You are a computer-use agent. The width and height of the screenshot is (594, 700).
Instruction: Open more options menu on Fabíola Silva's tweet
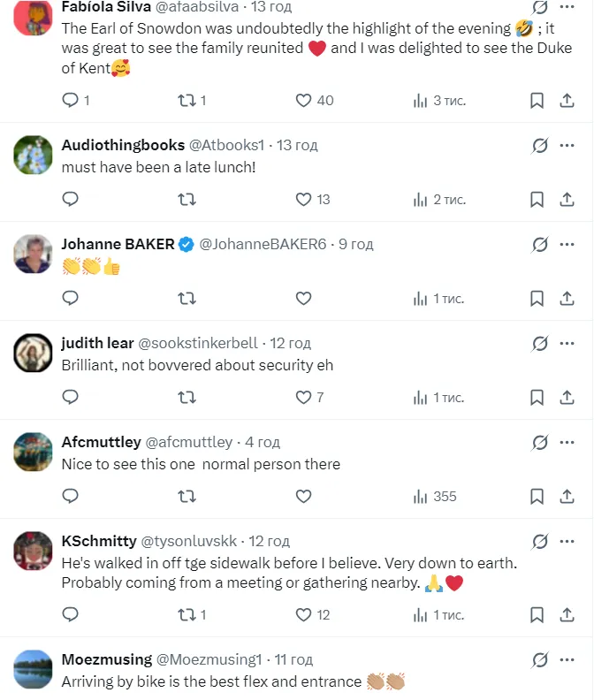click(x=567, y=7)
